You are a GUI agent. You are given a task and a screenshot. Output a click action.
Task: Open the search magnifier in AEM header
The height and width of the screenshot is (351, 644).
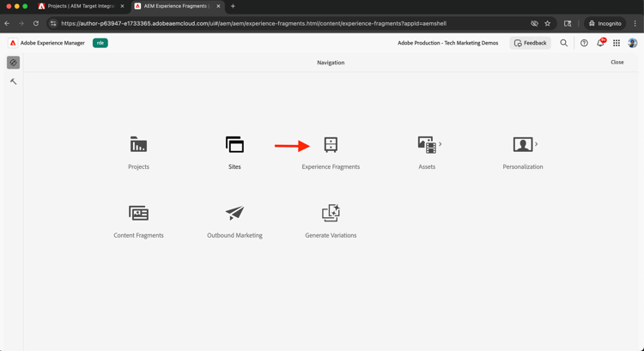pos(564,43)
